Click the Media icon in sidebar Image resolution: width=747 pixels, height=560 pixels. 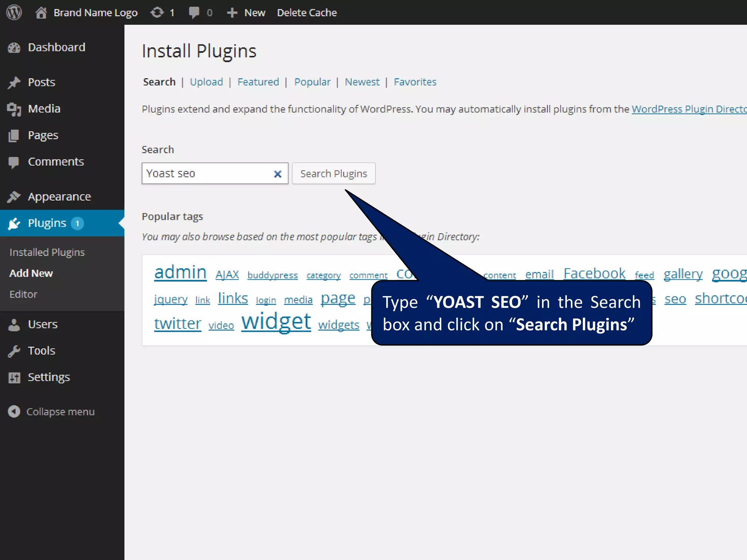(x=14, y=109)
